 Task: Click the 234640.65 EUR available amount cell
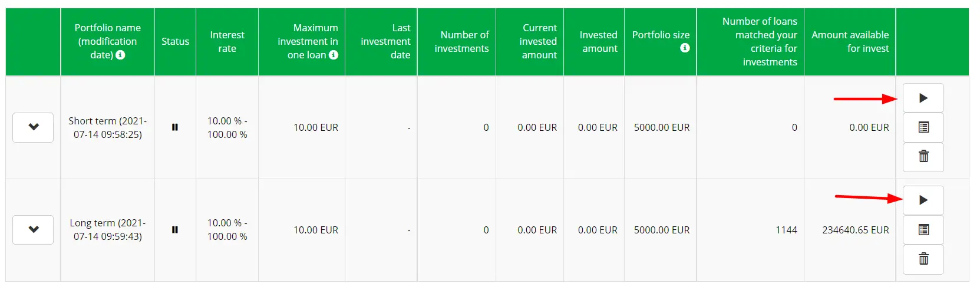tap(855, 230)
